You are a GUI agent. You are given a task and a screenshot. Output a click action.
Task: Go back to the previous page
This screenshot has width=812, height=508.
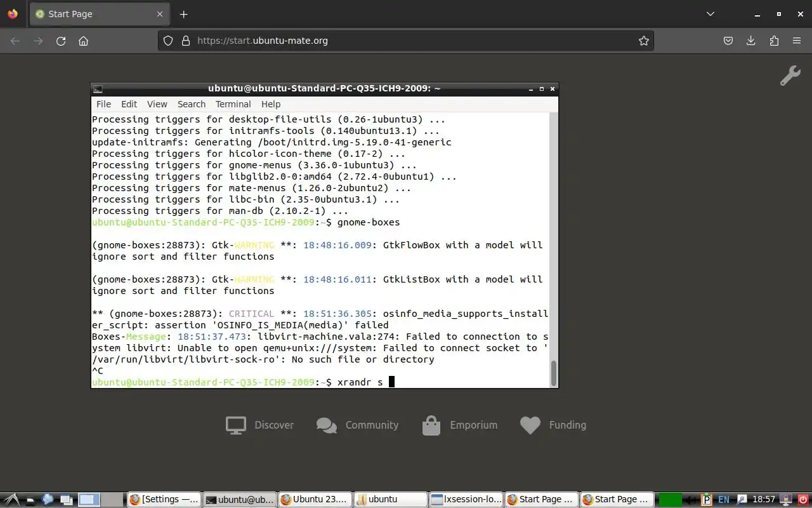click(15, 41)
